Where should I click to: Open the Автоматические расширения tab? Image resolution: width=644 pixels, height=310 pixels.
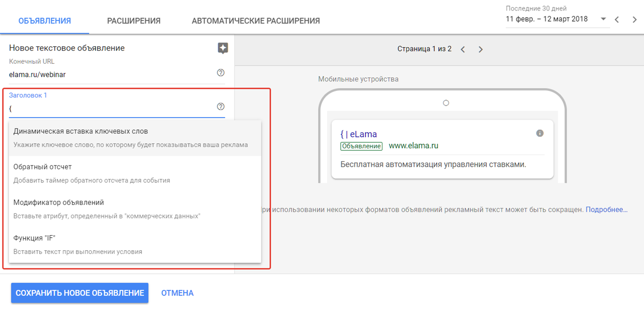click(256, 21)
